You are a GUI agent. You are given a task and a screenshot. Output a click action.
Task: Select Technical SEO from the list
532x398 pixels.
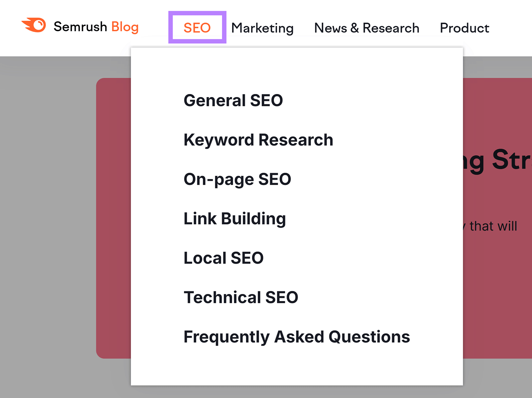point(241,297)
